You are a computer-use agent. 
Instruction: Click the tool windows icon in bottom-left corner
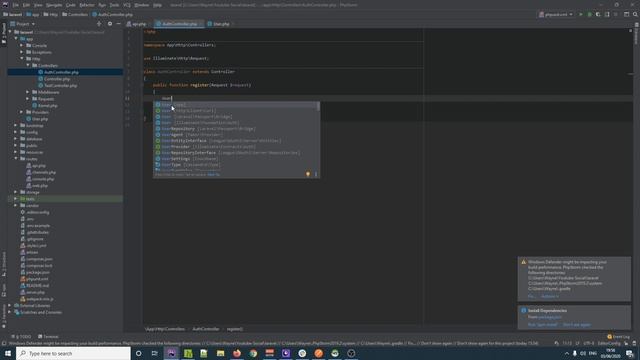pos(4,344)
